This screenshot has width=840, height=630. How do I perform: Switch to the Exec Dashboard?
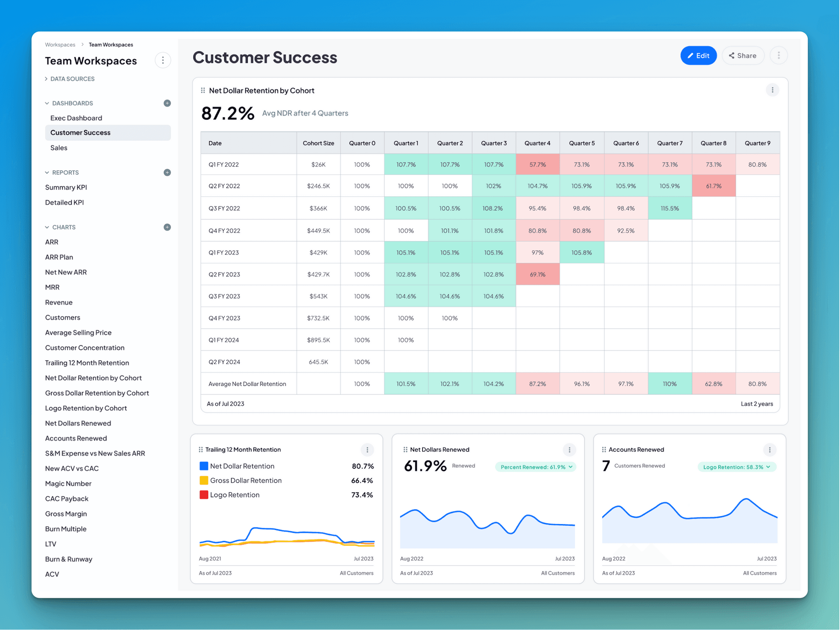76,118
